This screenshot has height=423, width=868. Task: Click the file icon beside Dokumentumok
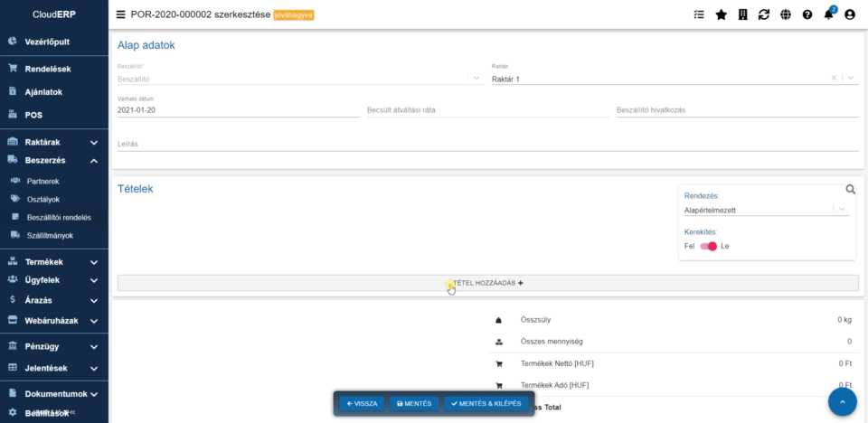(13, 394)
